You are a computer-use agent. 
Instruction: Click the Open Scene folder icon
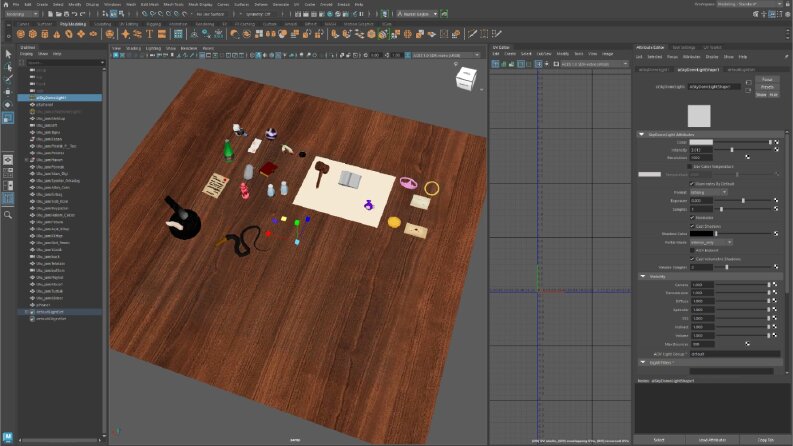click(x=59, y=14)
